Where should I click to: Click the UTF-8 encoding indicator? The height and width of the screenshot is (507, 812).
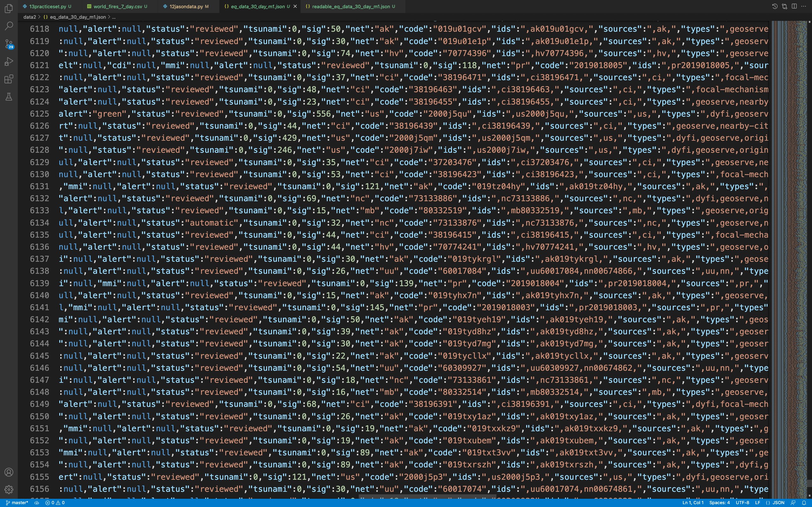click(x=742, y=503)
